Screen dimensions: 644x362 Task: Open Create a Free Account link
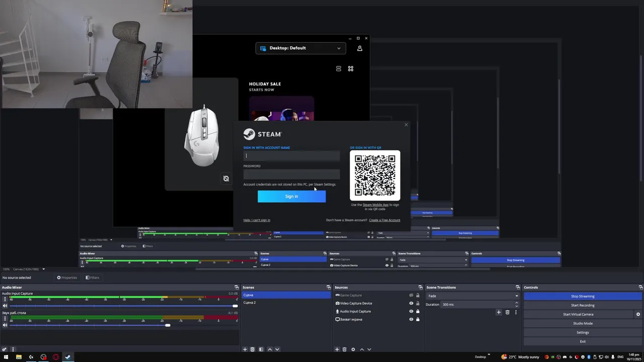click(x=384, y=220)
